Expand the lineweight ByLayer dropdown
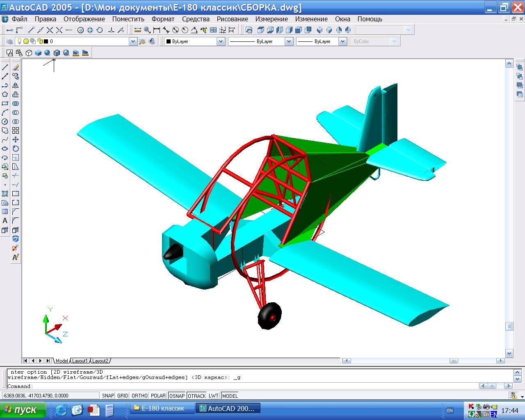This screenshot has width=525, height=420. 340,41
